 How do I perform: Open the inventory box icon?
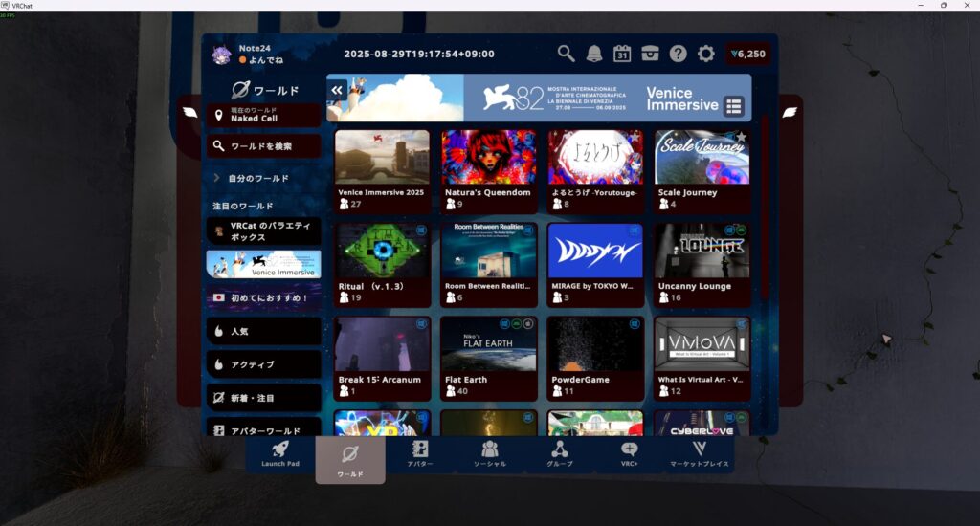coord(650,54)
